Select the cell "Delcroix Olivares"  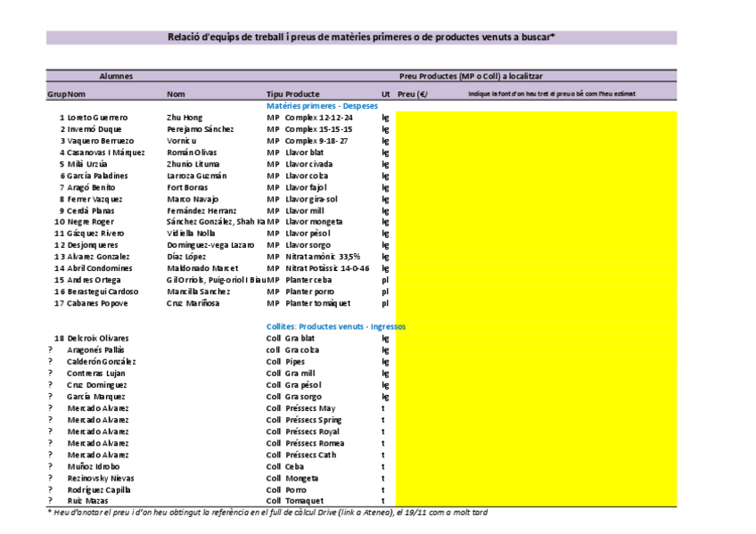tap(98, 339)
